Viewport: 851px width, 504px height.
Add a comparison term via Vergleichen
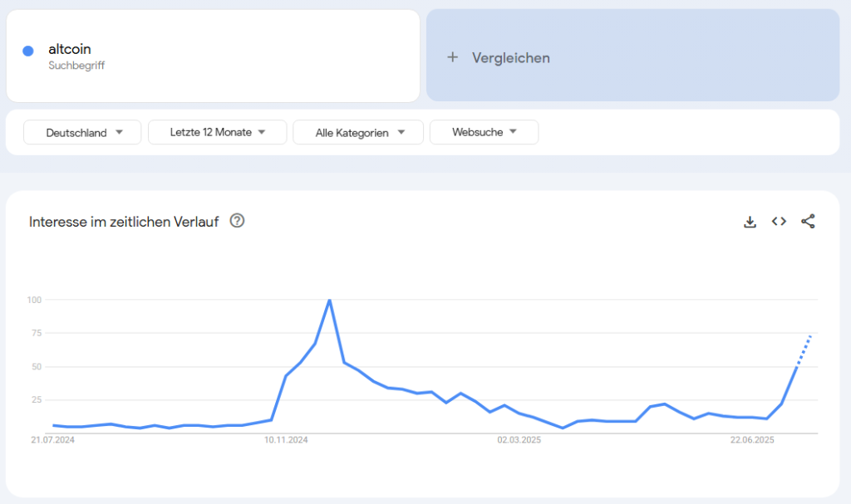[x=632, y=56]
